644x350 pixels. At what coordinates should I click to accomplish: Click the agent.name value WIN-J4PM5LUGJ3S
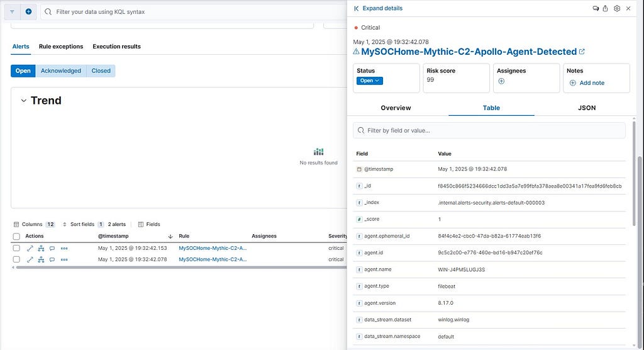click(x=461, y=270)
